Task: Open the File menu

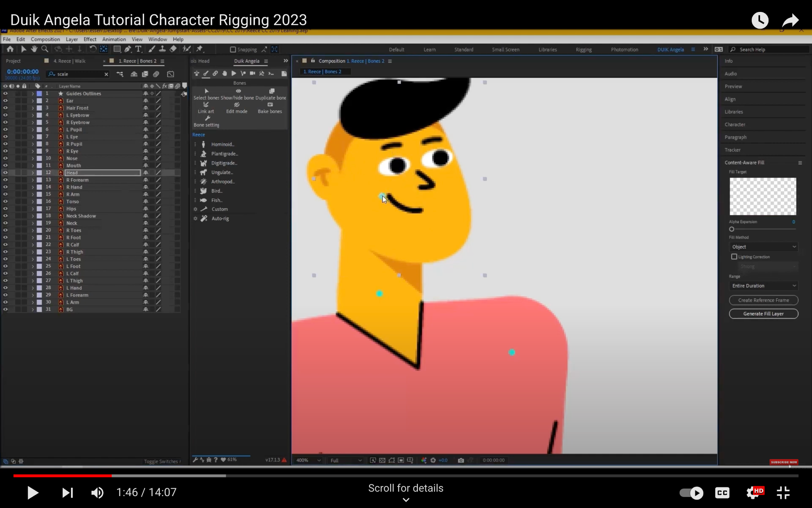Action: coord(7,39)
